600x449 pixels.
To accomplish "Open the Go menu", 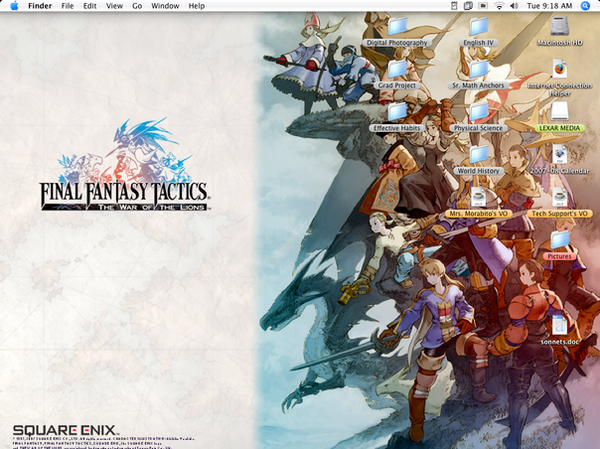I will click(x=137, y=6).
